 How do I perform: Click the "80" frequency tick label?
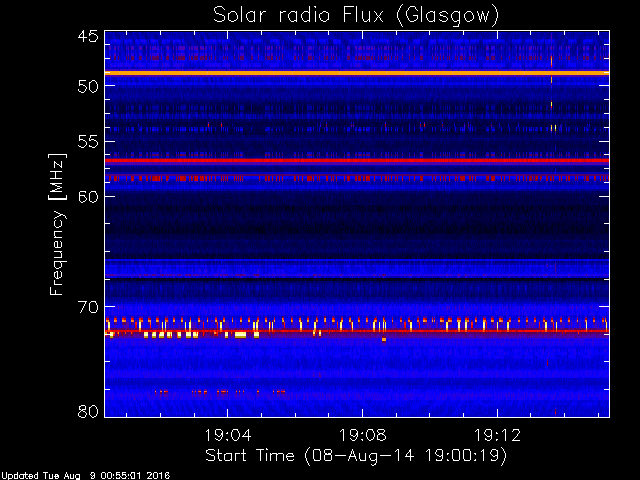coord(88,411)
